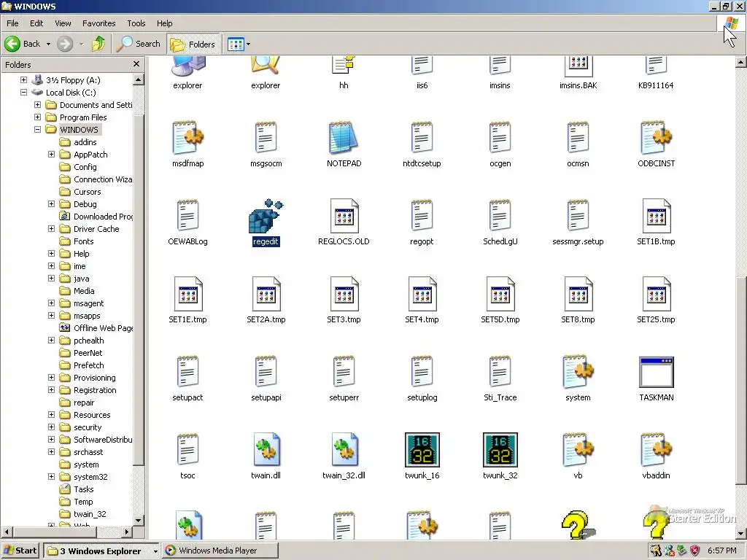Expand the Driver Cache folder node
This screenshot has width=747, height=560.
(x=52, y=228)
